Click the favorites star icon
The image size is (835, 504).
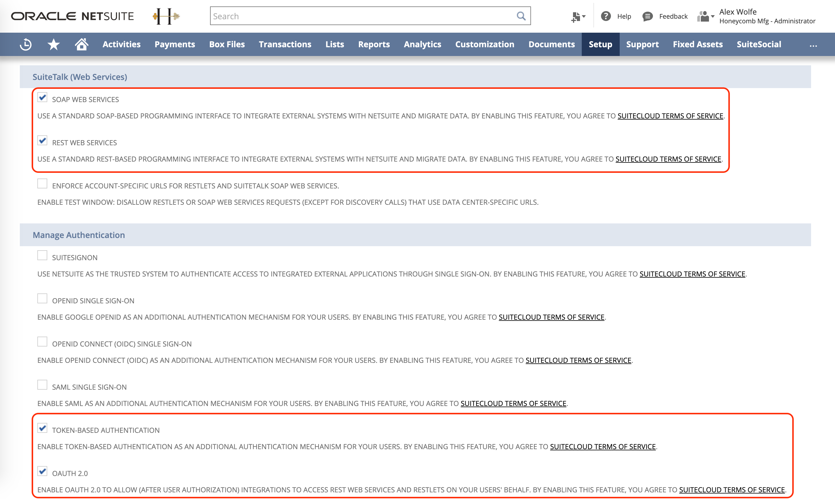tap(54, 44)
